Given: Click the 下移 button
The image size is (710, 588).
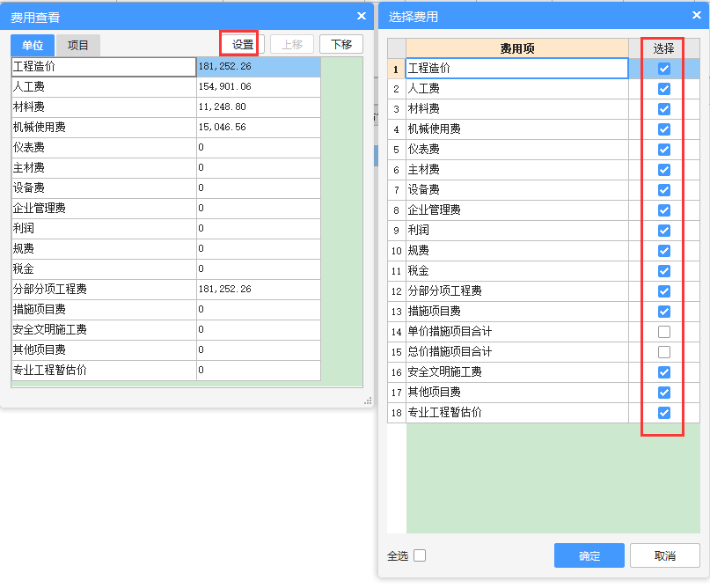Looking at the screenshot, I should point(340,45).
